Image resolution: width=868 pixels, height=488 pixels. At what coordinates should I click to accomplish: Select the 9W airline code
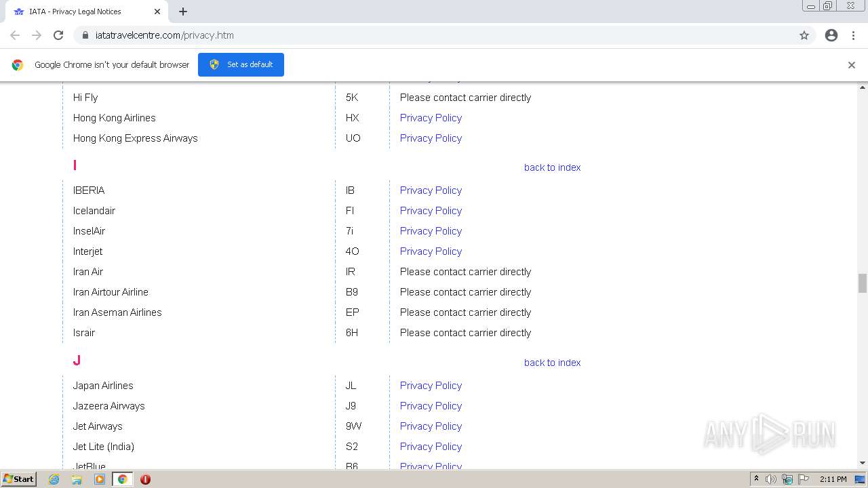[353, 426]
